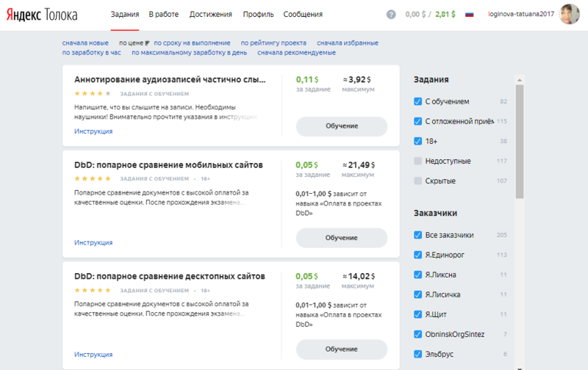Screen dimensions: 588x370
Task: Click star rating of мобильных сайтов task
Action: tap(93, 178)
